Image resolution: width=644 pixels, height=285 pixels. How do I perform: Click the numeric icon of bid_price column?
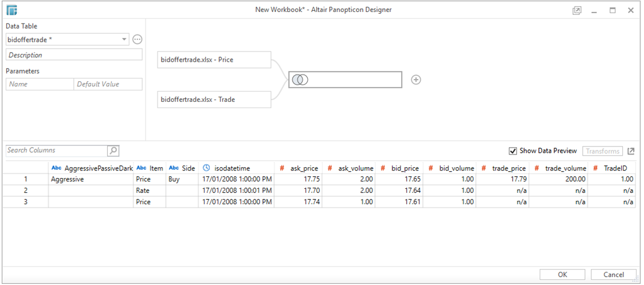click(x=383, y=168)
